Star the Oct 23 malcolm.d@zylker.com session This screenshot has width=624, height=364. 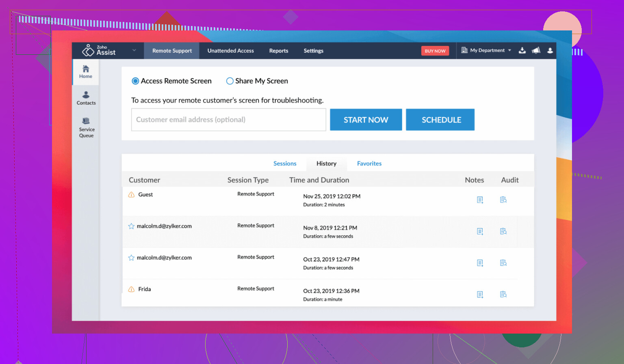pos(131,258)
